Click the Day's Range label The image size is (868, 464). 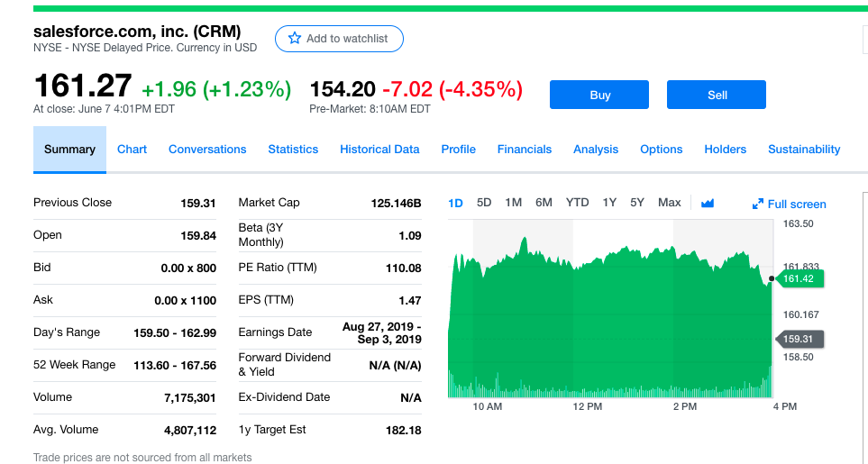tap(67, 332)
